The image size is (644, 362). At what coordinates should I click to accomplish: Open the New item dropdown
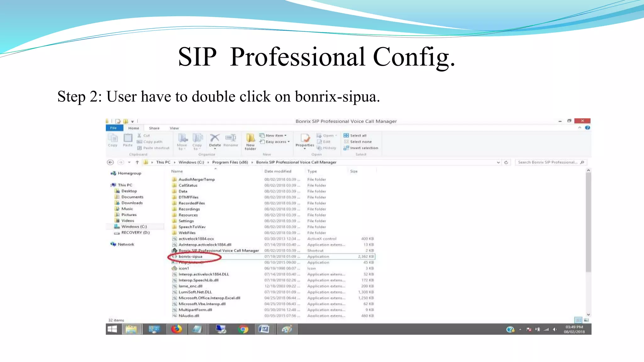pos(273,135)
